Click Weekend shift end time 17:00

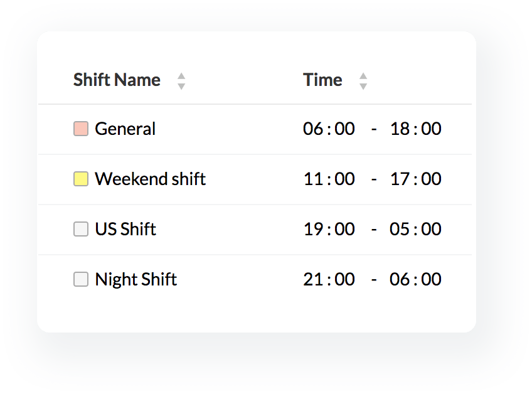point(415,179)
